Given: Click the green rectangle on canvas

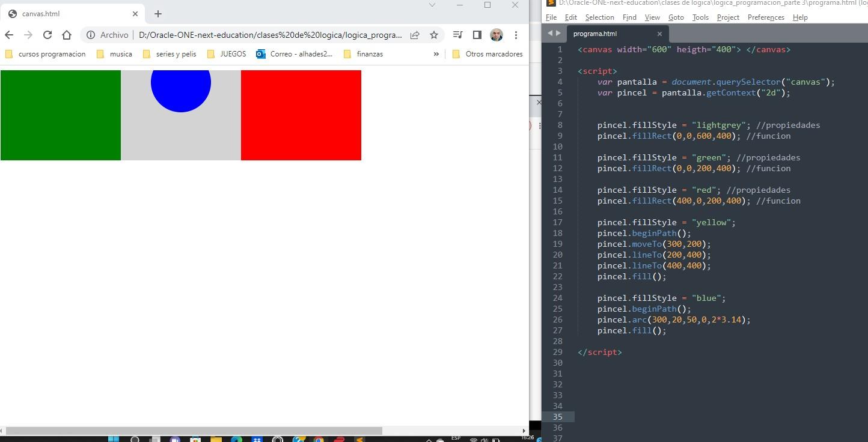Looking at the screenshot, I should (60, 115).
